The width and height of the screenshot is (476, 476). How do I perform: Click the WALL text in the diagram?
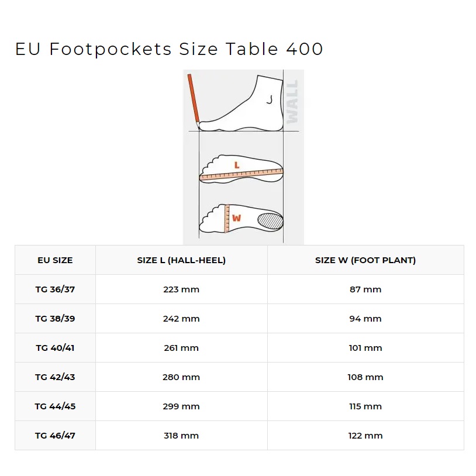coord(292,101)
